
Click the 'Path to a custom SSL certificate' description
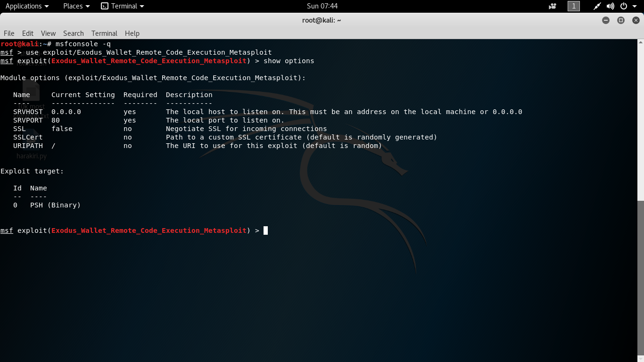click(233, 137)
